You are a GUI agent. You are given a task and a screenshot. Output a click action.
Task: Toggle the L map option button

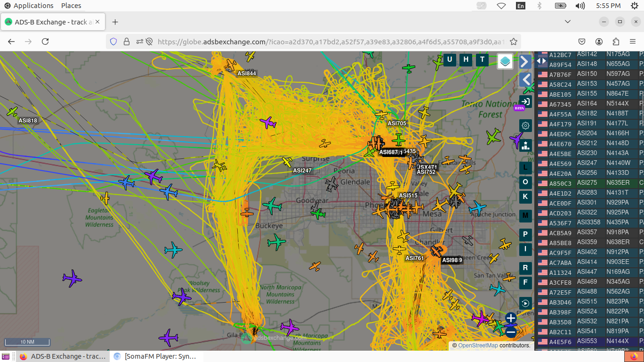click(525, 167)
